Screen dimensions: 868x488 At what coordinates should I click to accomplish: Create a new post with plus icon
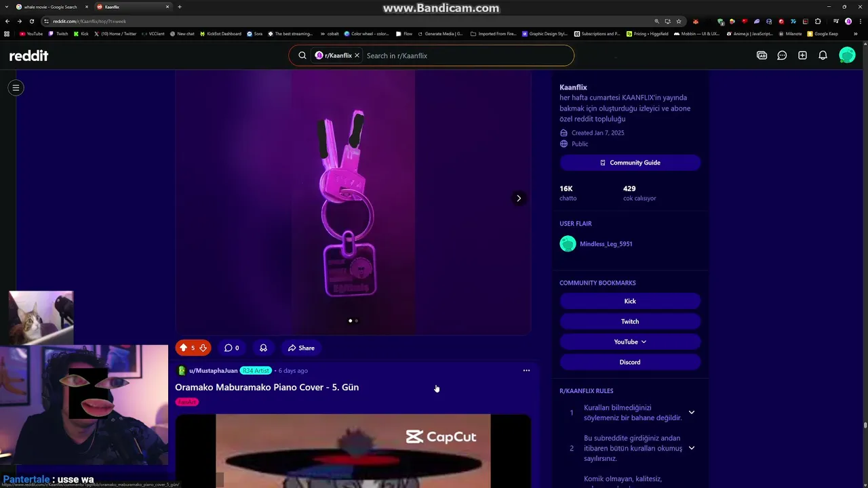click(x=802, y=56)
